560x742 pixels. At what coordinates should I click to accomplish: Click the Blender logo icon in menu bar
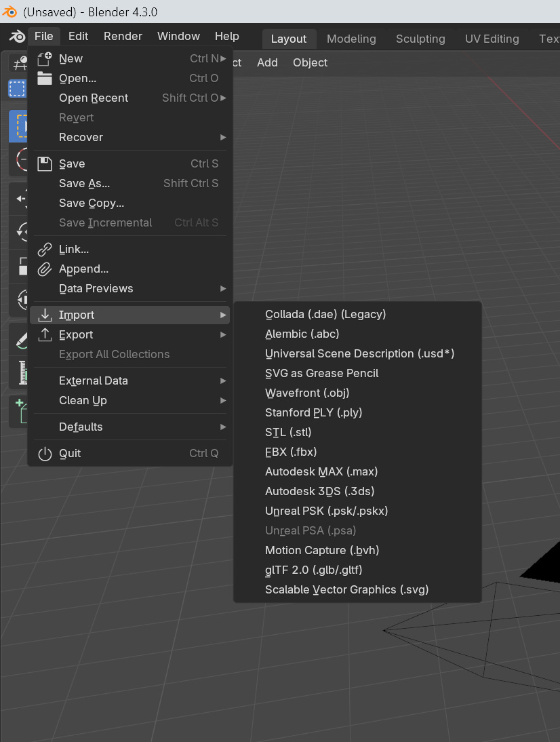pyautogui.click(x=18, y=37)
